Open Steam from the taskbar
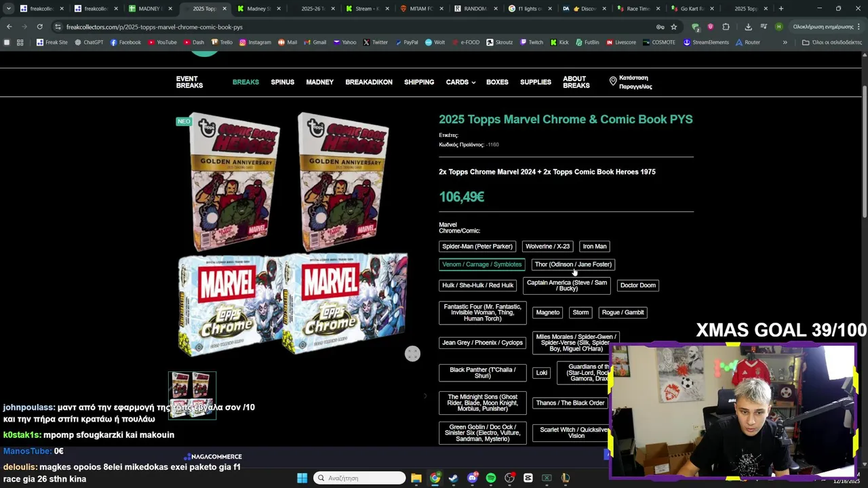This screenshot has width=868, height=488. (454, 478)
